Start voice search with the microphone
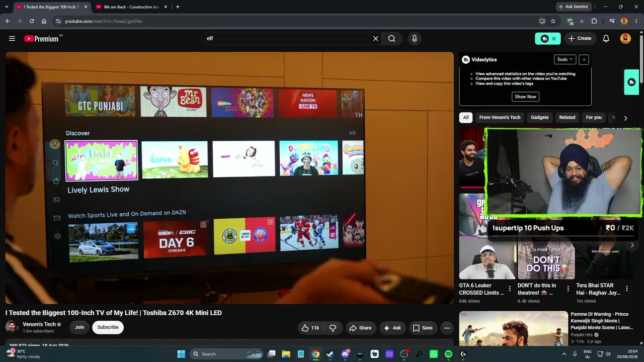Image resolution: width=644 pixels, height=362 pixels. 415,39
